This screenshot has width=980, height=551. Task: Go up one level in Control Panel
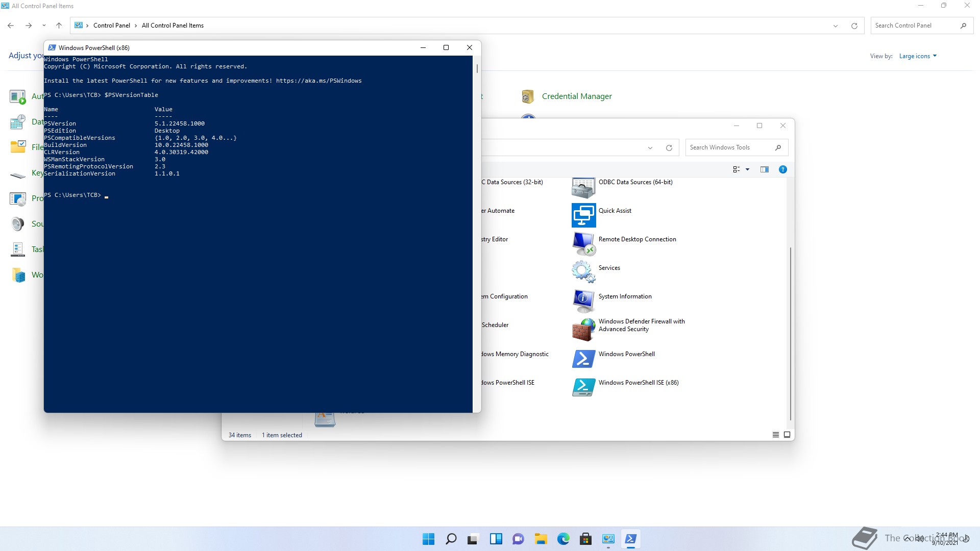(x=59, y=26)
